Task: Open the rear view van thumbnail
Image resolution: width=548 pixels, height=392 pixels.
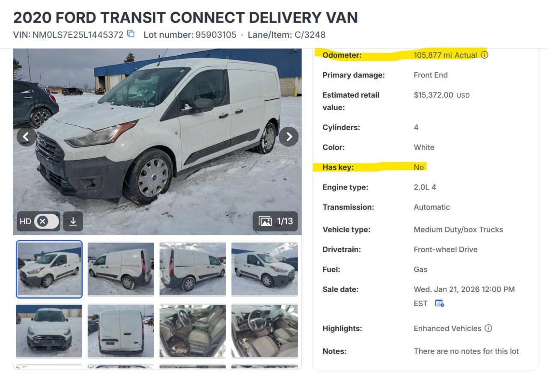Action: [x=121, y=331]
